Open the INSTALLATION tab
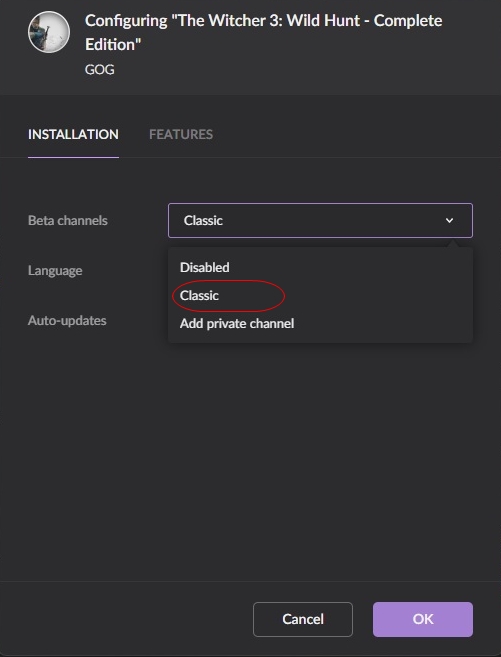Screen dimensions: 501x657 click(x=73, y=135)
